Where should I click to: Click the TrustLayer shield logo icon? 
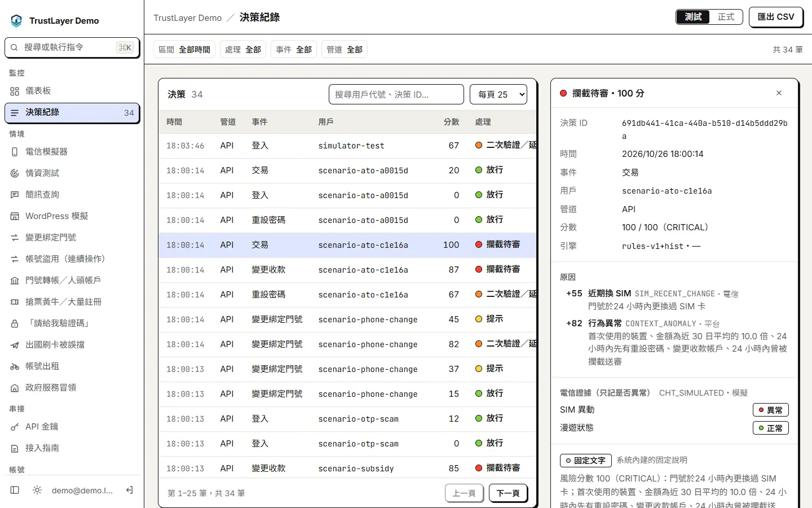click(x=16, y=21)
